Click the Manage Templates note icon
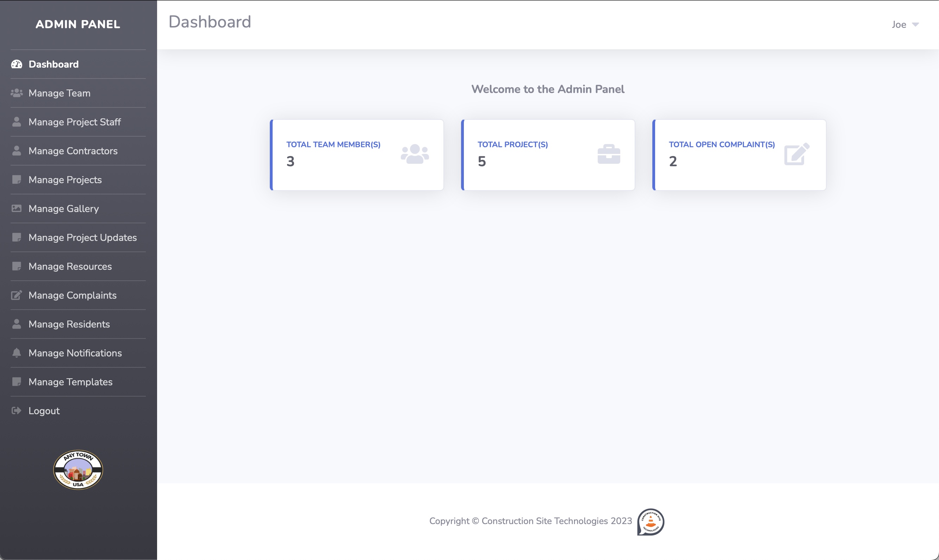 pos(17,381)
